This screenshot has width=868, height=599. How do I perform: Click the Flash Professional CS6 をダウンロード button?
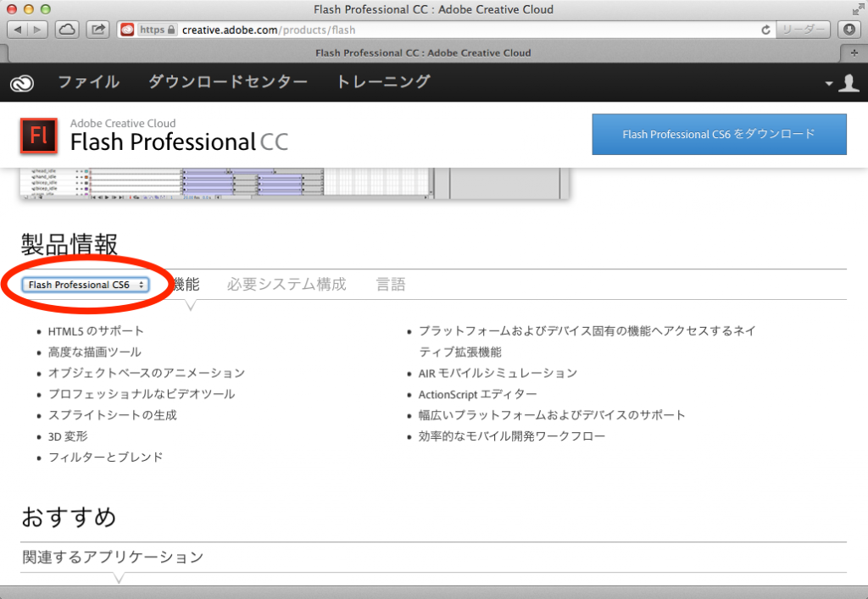(x=719, y=134)
